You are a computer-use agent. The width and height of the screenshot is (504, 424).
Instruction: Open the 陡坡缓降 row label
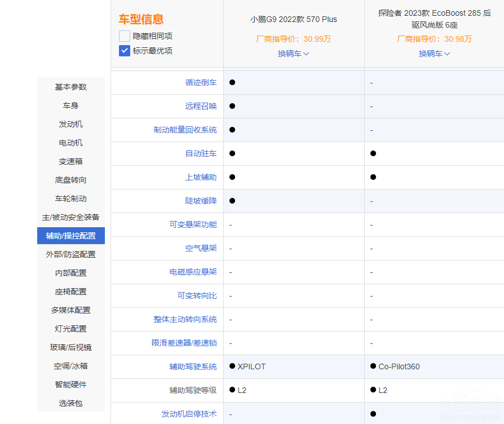click(x=201, y=201)
